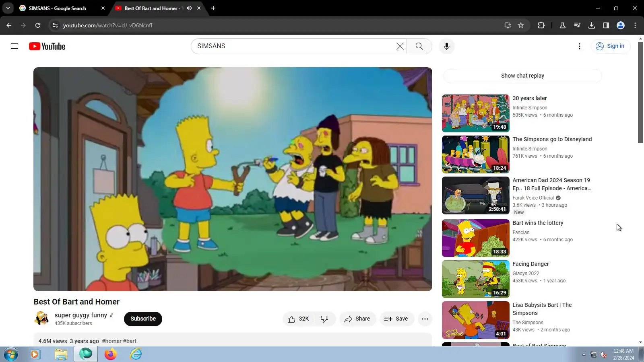The height and width of the screenshot is (362, 644).
Task: Open Bart wins the lottery title
Action: pos(538,223)
